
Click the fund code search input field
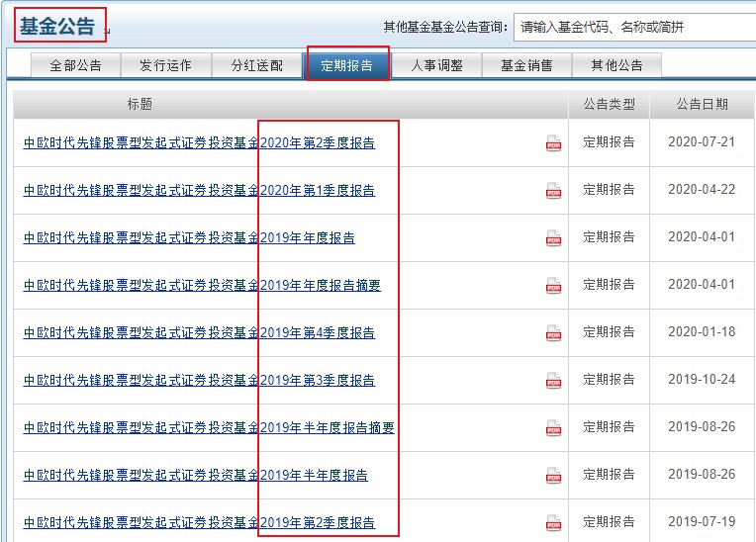point(634,28)
